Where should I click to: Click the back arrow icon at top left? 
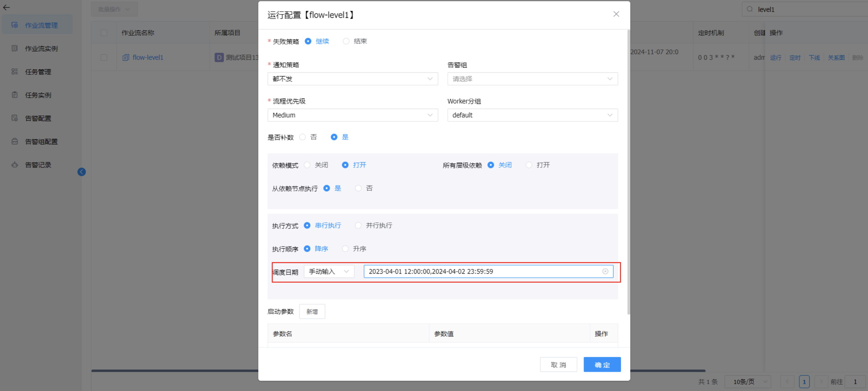7,7
